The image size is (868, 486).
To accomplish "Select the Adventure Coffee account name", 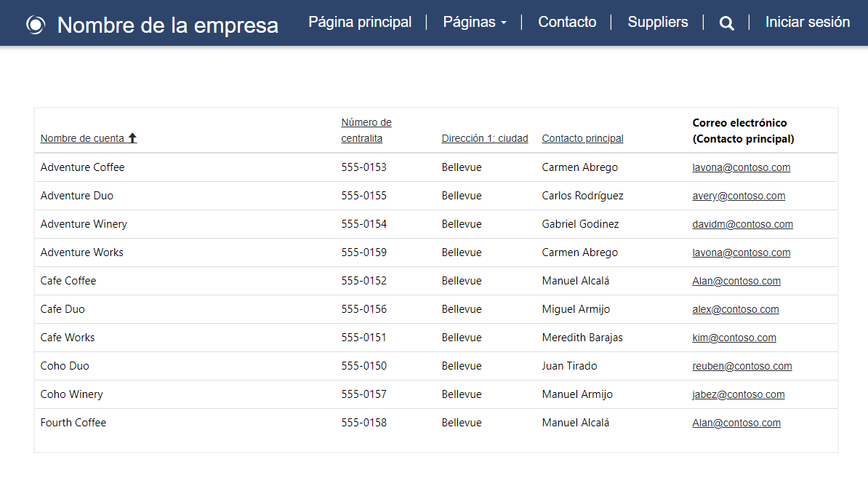I will (x=82, y=167).
